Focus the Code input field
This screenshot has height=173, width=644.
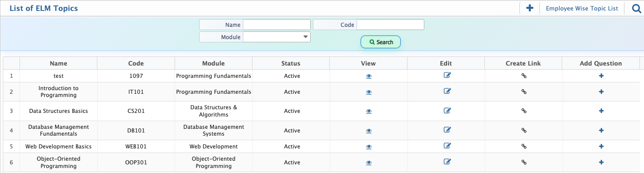click(x=390, y=25)
